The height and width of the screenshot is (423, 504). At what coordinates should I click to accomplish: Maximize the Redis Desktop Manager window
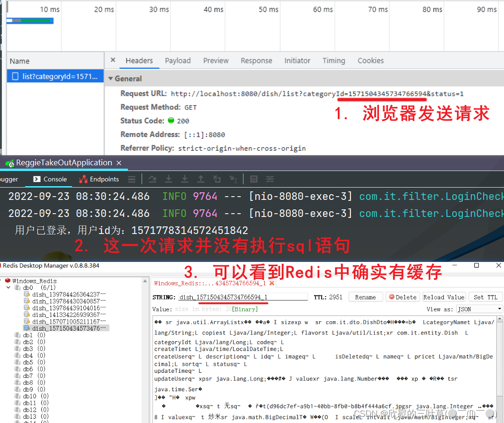pyautogui.click(x=477, y=265)
